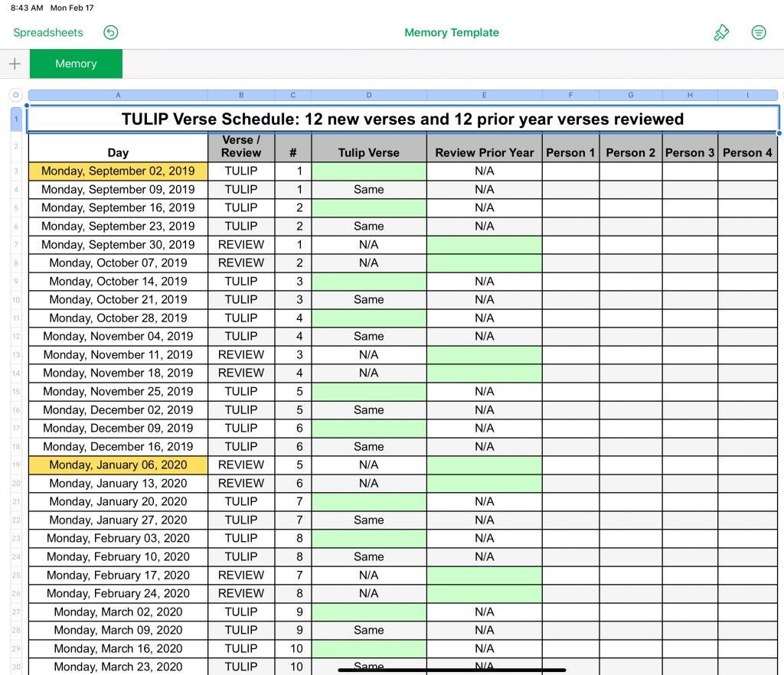Select column E header bar

pos(484,96)
